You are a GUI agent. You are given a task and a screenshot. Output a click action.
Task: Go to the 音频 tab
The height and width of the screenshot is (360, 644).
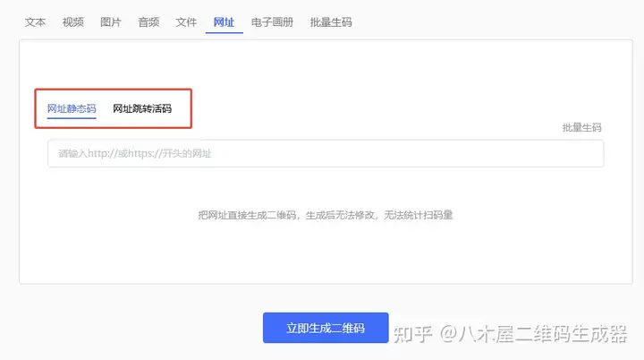(148, 22)
